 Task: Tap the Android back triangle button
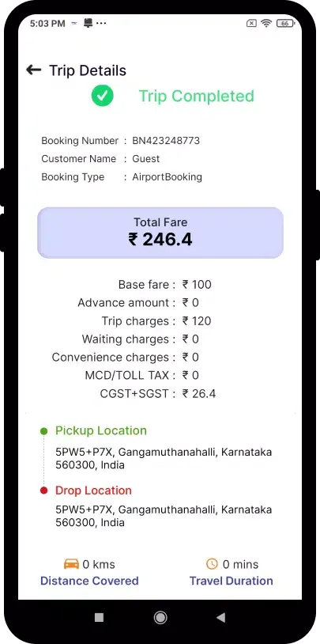pyautogui.click(x=221, y=617)
